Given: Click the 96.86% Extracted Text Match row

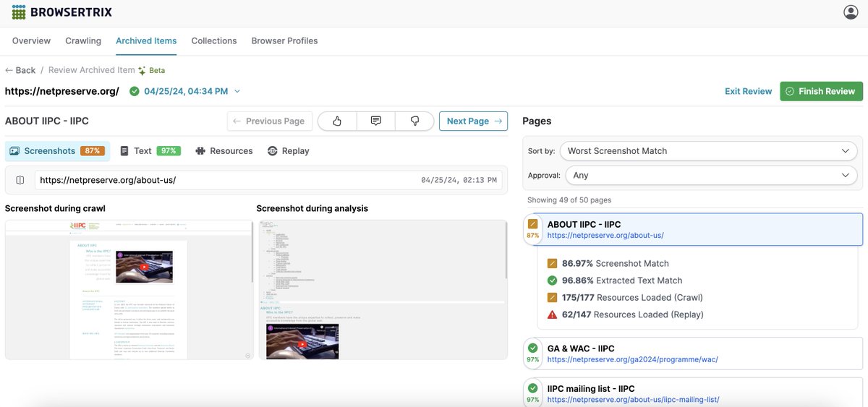Looking at the screenshot, I should pos(614,280).
